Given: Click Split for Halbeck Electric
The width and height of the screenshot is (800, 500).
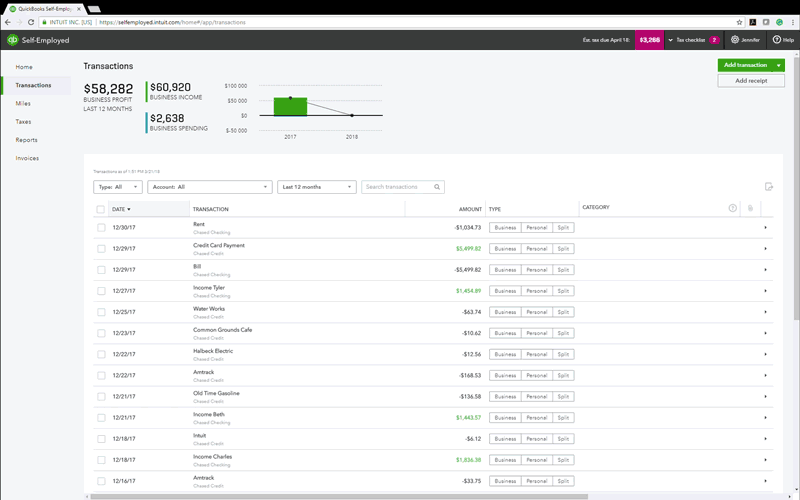Looking at the screenshot, I should (563, 354).
